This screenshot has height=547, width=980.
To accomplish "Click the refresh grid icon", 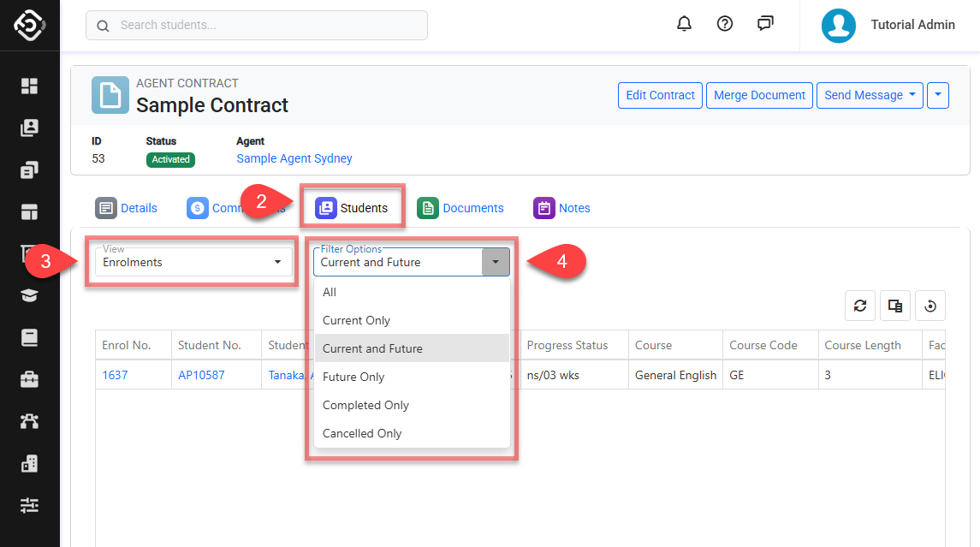I will 860,306.
